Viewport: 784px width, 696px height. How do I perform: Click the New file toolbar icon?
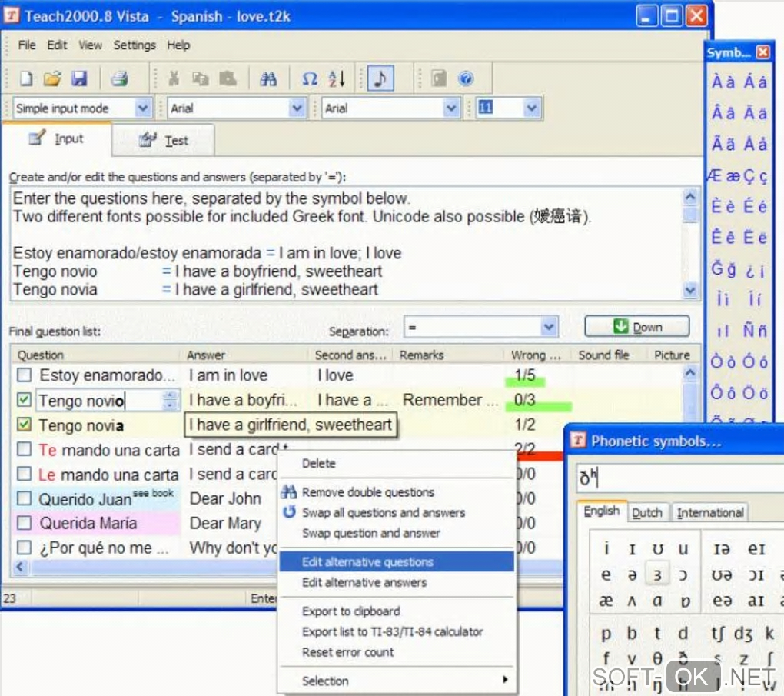tap(26, 78)
